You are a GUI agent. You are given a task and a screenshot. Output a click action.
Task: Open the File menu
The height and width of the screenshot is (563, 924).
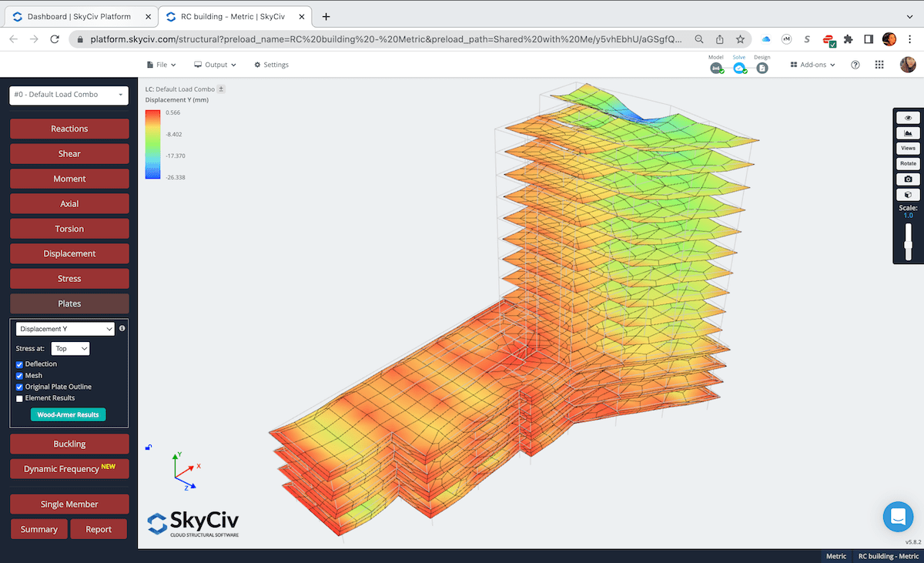[x=161, y=65]
